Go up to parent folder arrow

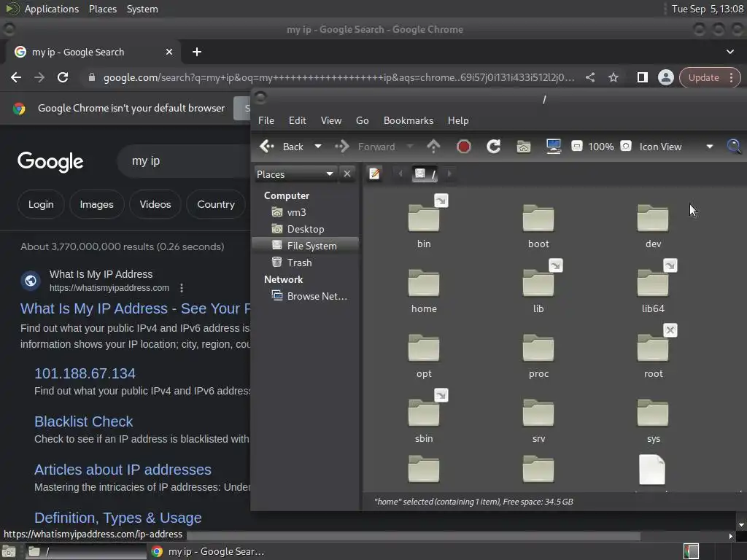coord(433,147)
